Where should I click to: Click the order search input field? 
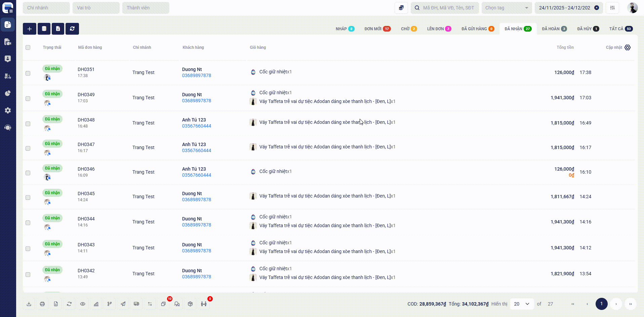[448, 8]
